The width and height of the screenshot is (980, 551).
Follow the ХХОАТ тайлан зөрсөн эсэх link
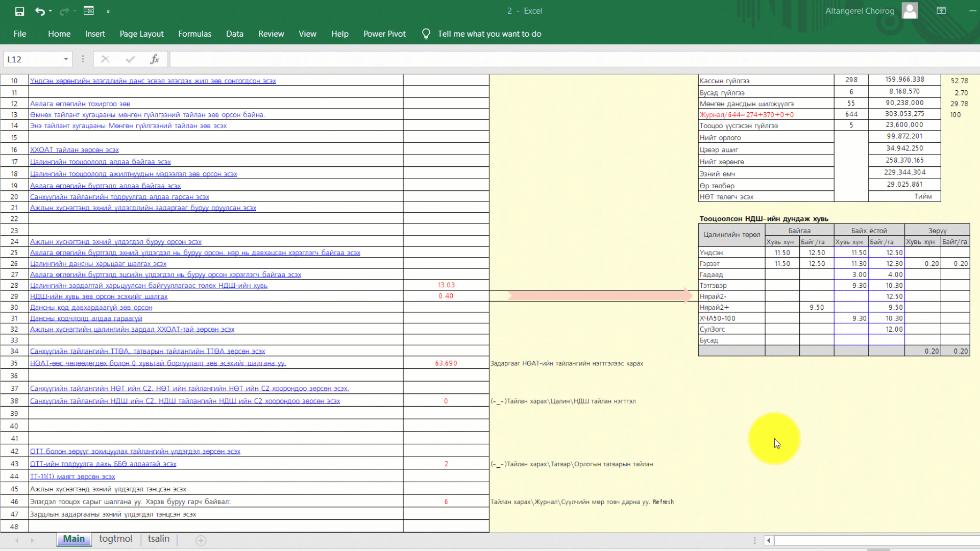(75, 150)
